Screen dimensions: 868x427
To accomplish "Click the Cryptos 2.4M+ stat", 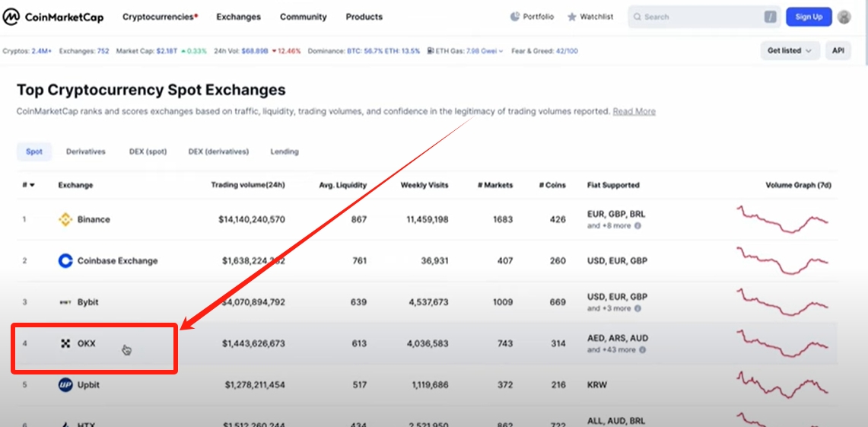I will (27, 51).
